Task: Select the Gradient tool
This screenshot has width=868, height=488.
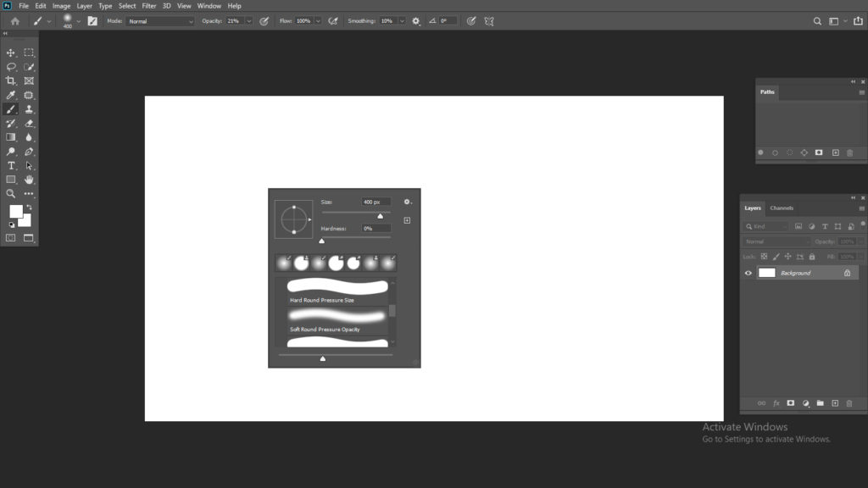Action: (10, 137)
